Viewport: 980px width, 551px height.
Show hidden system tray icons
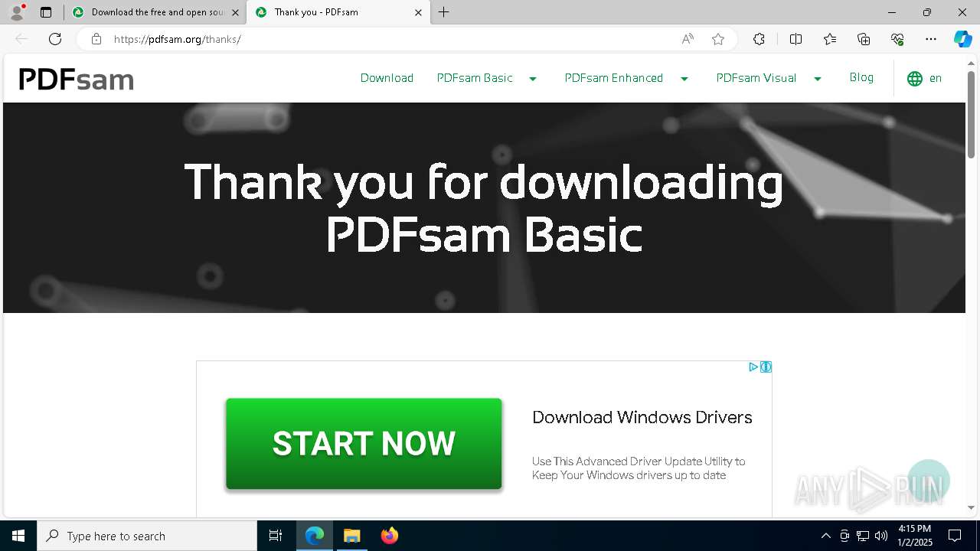point(825,536)
